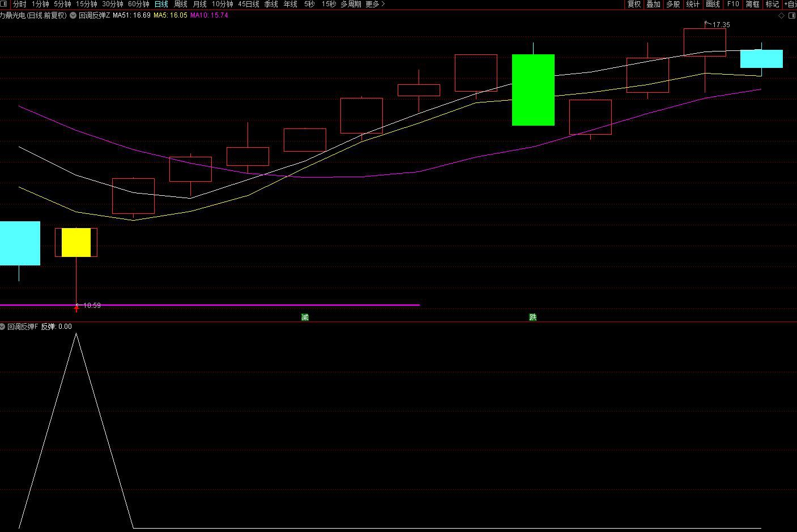This screenshot has width=797, height=532.
Task: Expand the 回调反弹F sub-chart indicator dropdown
Action: click(3, 327)
